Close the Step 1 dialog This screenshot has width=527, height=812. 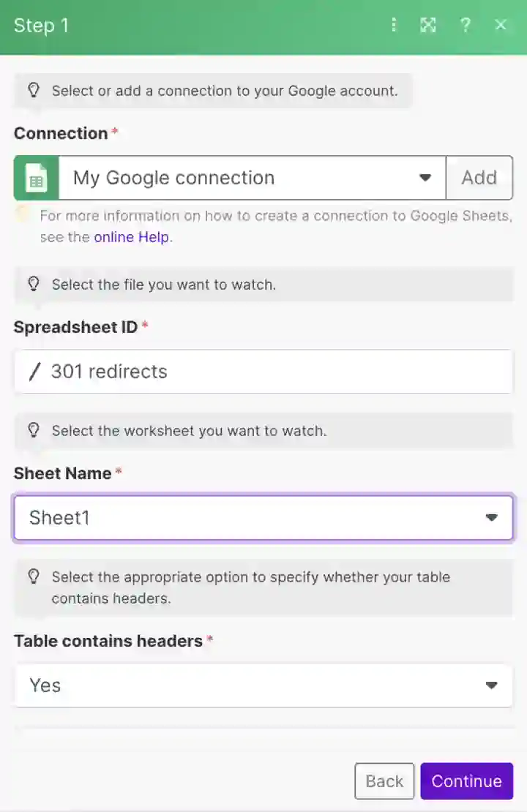tap(501, 25)
